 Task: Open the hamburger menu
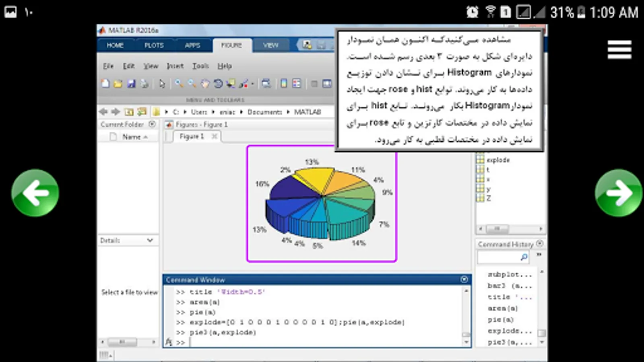619,50
